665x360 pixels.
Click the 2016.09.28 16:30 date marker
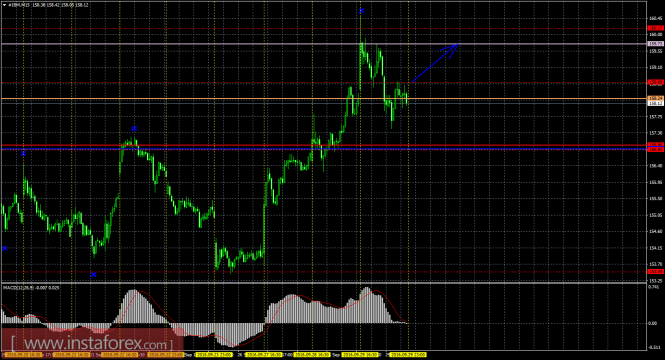click(x=311, y=354)
